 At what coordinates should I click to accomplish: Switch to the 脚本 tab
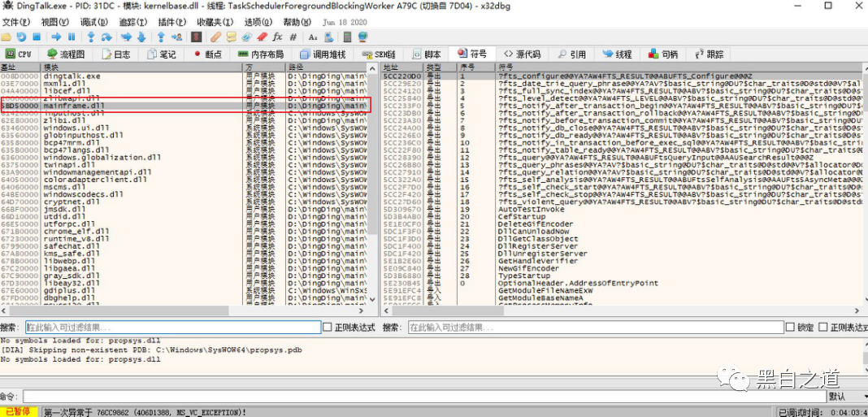[426, 54]
